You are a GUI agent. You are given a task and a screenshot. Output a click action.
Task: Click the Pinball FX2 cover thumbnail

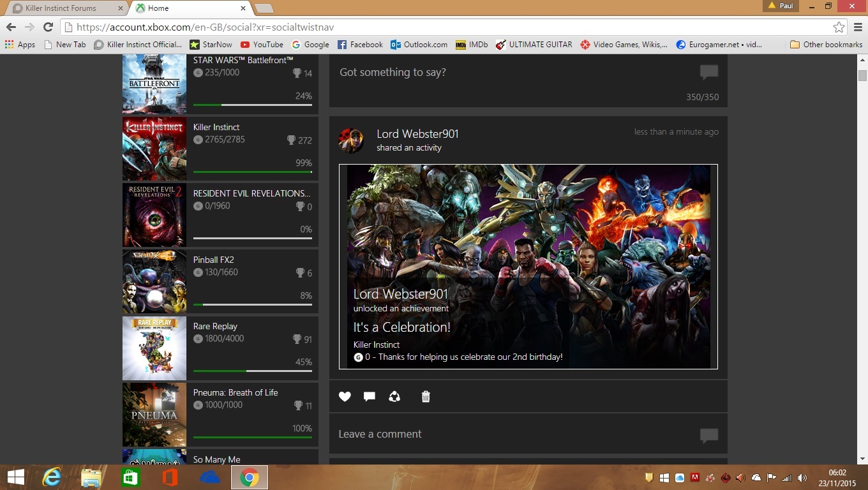point(154,281)
